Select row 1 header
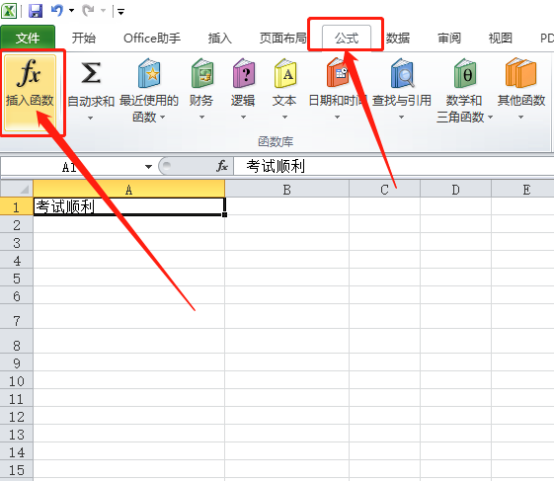 tap(17, 207)
